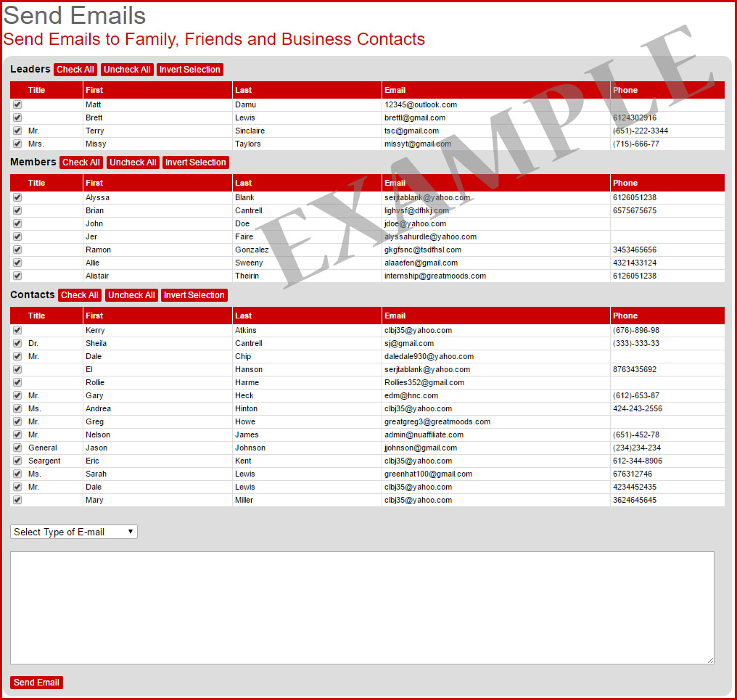Check All leaders in the Leaders section

(75, 69)
